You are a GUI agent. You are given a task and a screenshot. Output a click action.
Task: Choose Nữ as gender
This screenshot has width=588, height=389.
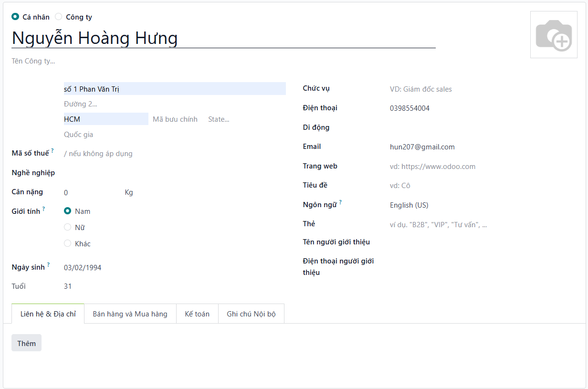68,227
